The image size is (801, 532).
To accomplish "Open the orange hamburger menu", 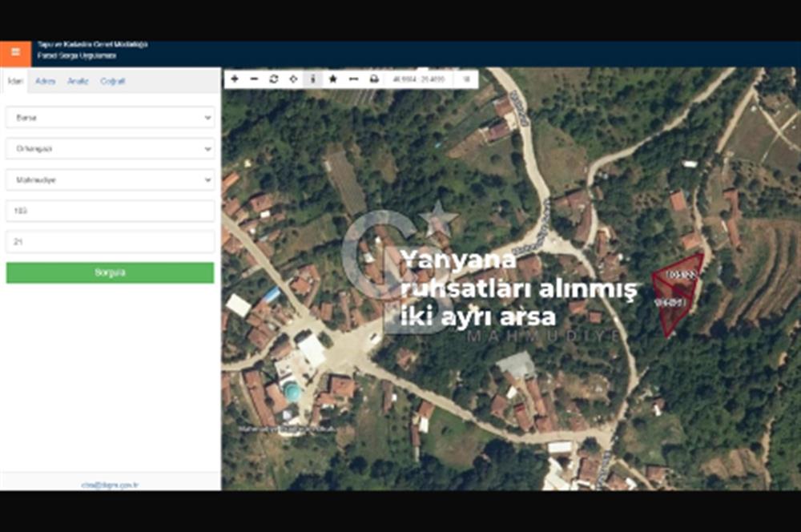I will click(15, 53).
